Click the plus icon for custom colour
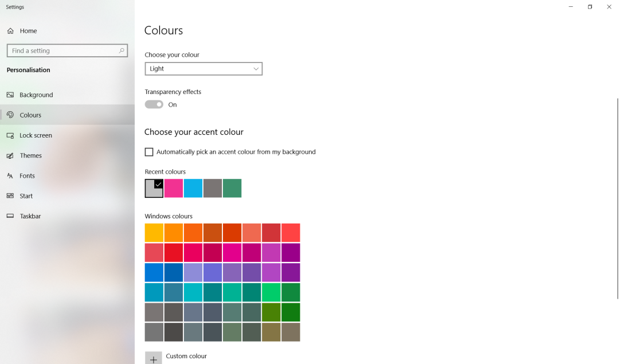Viewport: 619px width, 364px height. pyautogui.click(x=153, y=359)
